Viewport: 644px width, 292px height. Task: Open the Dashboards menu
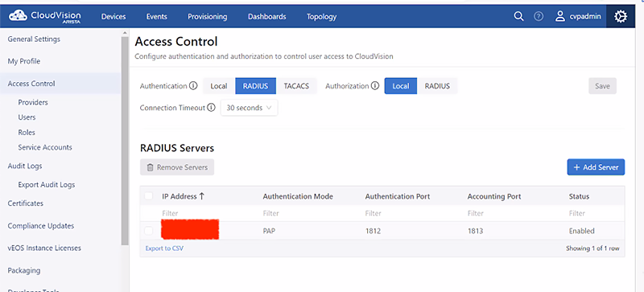(x=267, y=16)
